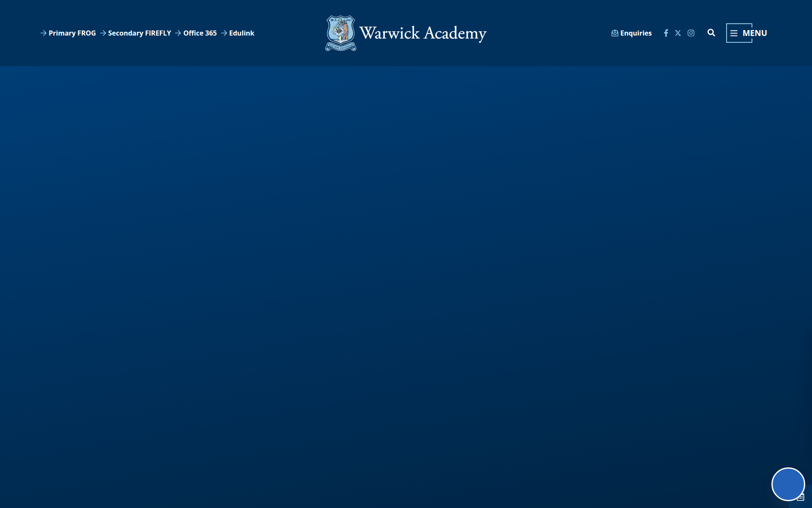812x508 pixels.
Task: Click the small calendar icon at corner
Action: (801, 497)
